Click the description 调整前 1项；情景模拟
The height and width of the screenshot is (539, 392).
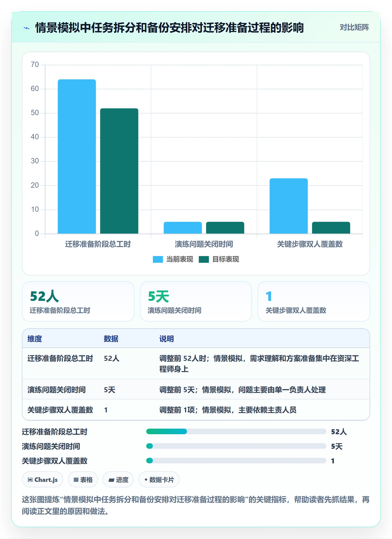pyautogui.click(x=228, y=410)
